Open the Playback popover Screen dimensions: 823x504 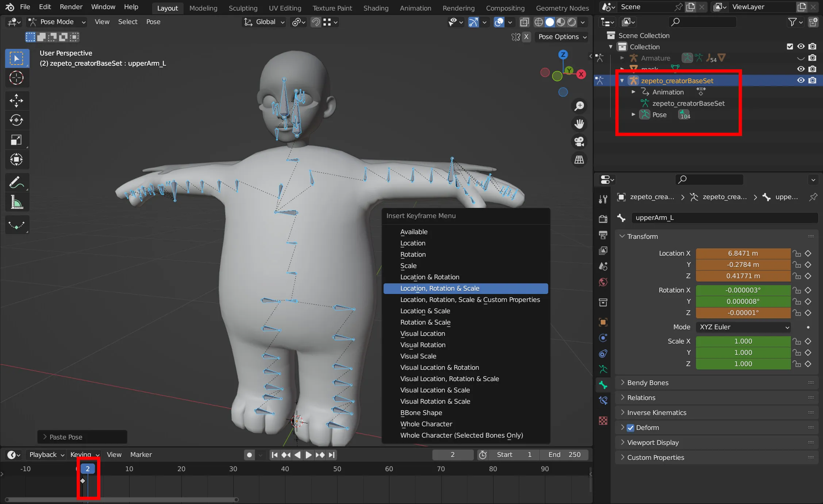[x=46, y=455]
